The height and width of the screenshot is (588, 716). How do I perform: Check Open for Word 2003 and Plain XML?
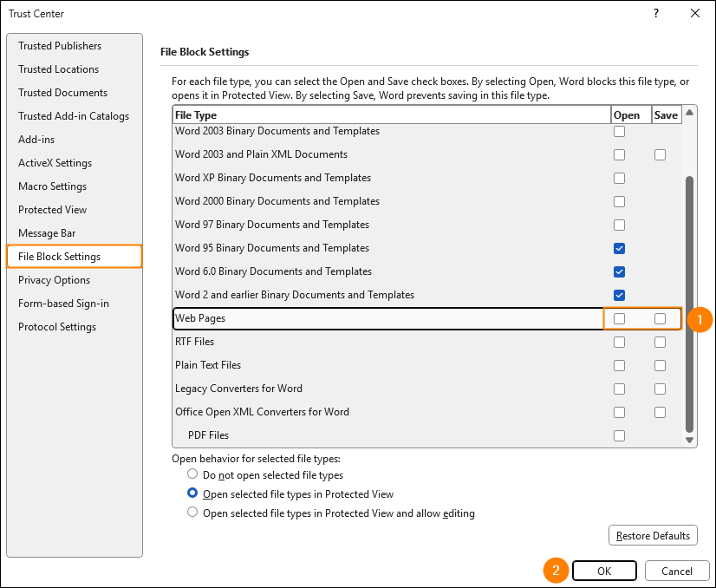[x=619, y=155]
